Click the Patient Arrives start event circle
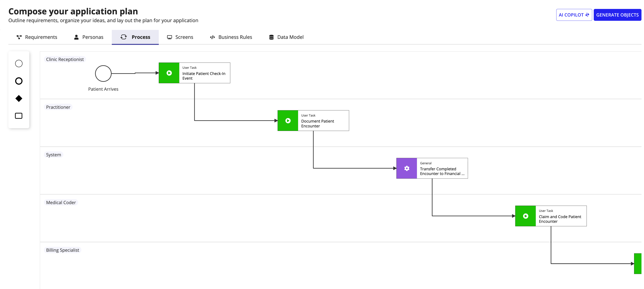Viewport: 644px width, 289px height. point(103,74)
